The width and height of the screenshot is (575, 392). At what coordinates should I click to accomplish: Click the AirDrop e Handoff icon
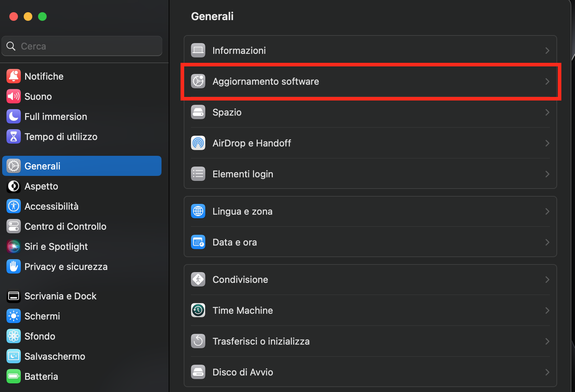pos(198,143)
